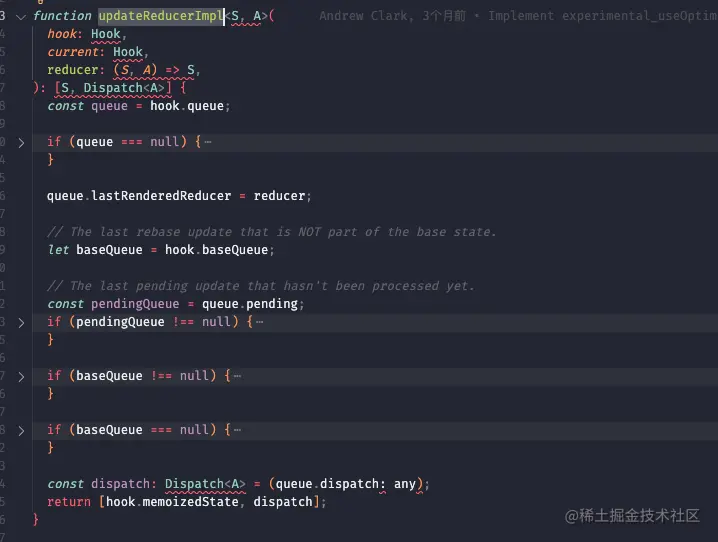Click the '(S, A) => S' reducer type
Viewport: 718px width, 542px height.
coord(154,70)
